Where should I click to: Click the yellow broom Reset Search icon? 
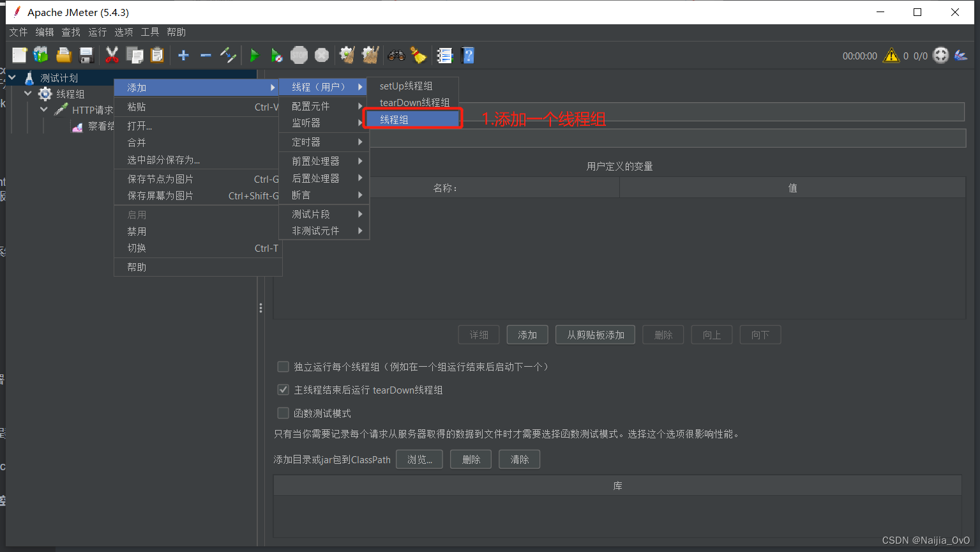[x=418, y=56]
